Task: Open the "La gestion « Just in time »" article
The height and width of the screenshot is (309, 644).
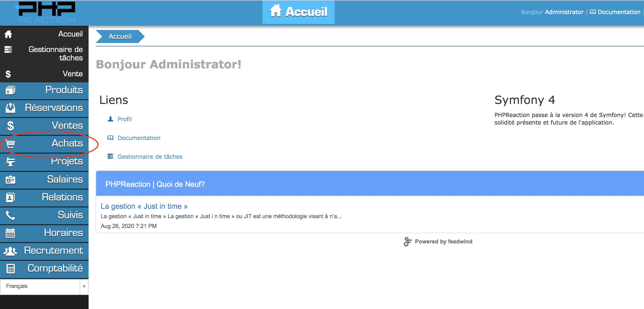Action: point(144,206)
